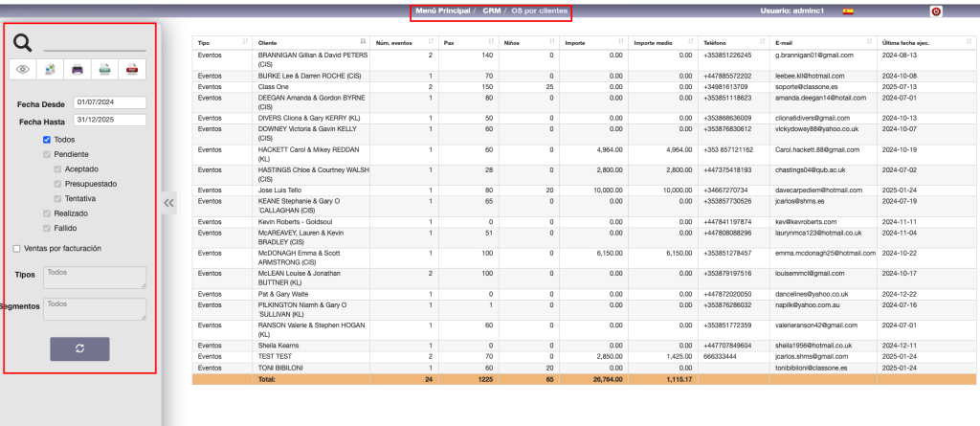Click the Spanish flag language icon
This screenshot has width=980, height=426.
847,11
